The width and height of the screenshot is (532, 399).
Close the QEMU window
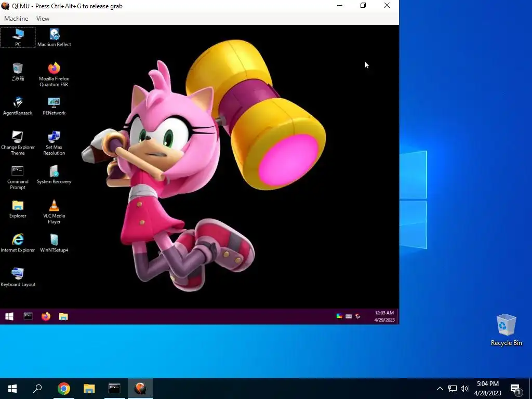click(x=387, y=6)
